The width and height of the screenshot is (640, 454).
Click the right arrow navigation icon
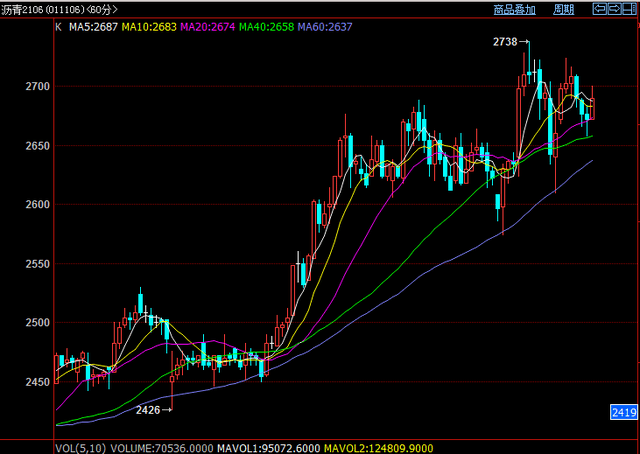tap(615, 9)
